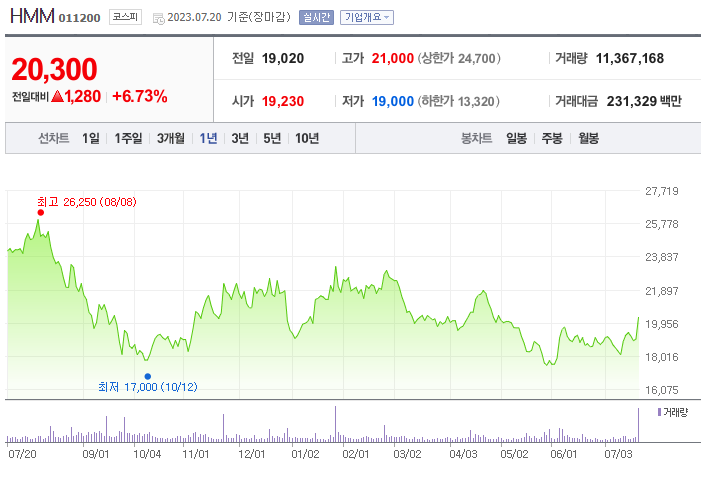Click the purple 거래량 legend swatch
Screen dimensions: 701x477
coord(659,412)
